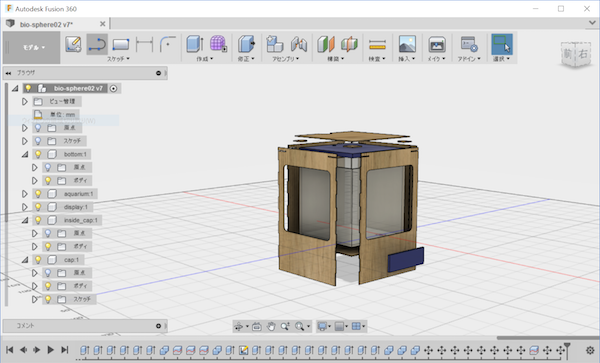
Task: Expand the aquarium:1 component
Action: tap(25, 194)
